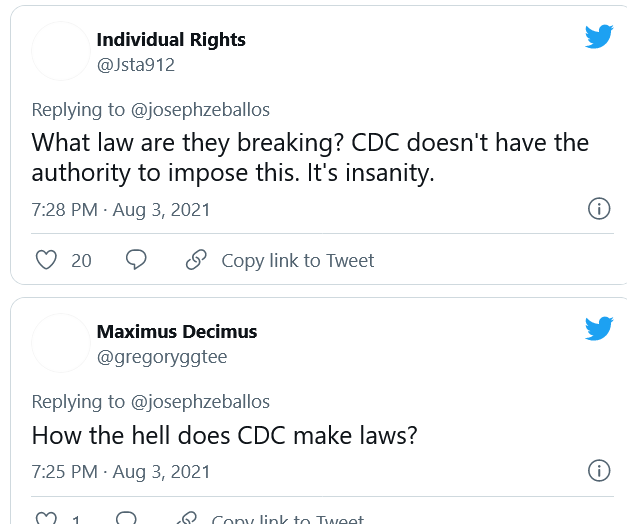Open the @gregoryggtee handle link
Screen dimensions: 627x524
162,357
